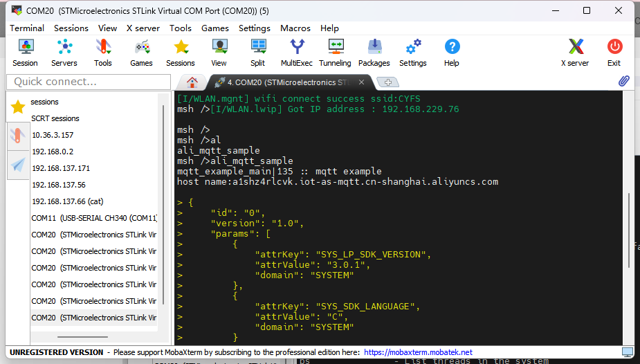Click the 'SYS_SDK_LANGUAGE' attrKey line
Image resolution: width=640 pixels, height=364 pixels.
click(x=337, y=306)
